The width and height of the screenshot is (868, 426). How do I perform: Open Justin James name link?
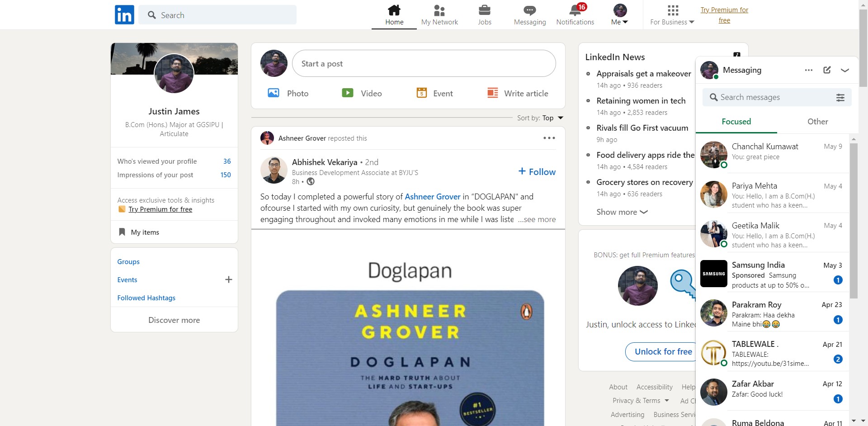pos(174,111)
